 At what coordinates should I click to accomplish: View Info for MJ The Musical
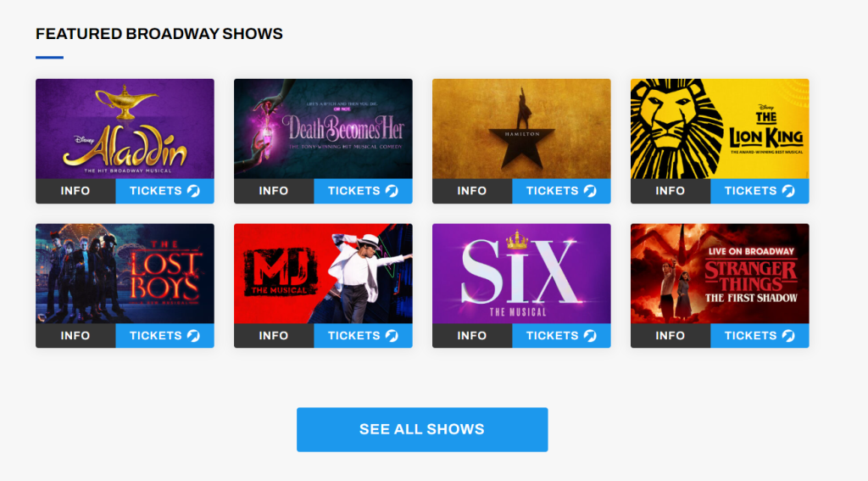tap(274, 335)
